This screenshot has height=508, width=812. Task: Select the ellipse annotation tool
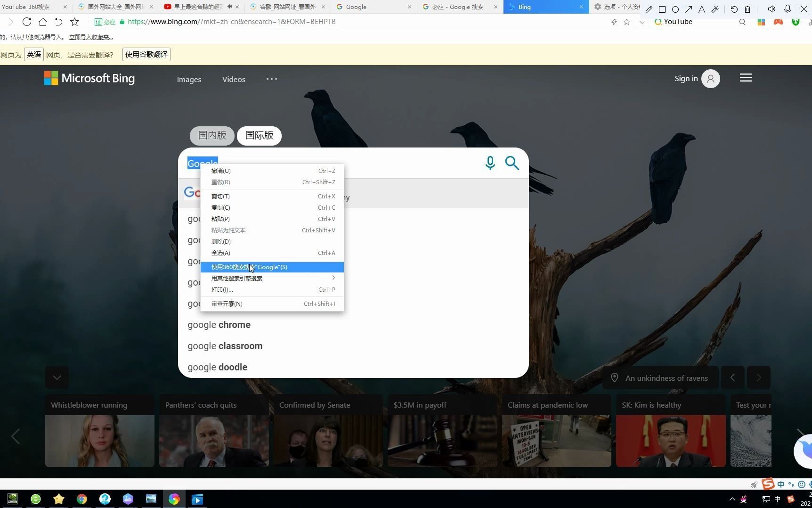675,9
